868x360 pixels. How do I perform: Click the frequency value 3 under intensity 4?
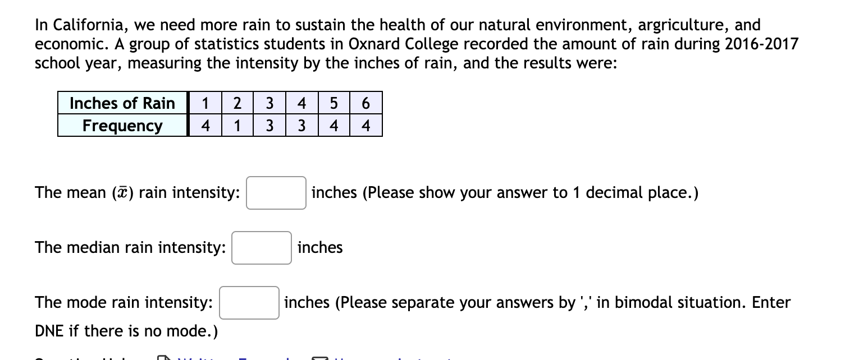pos(301,126)
